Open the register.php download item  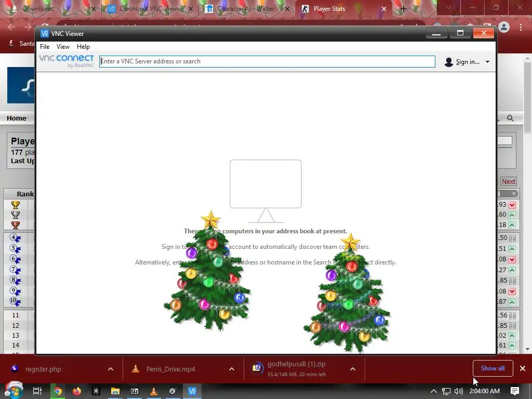[x=43, y=369]
